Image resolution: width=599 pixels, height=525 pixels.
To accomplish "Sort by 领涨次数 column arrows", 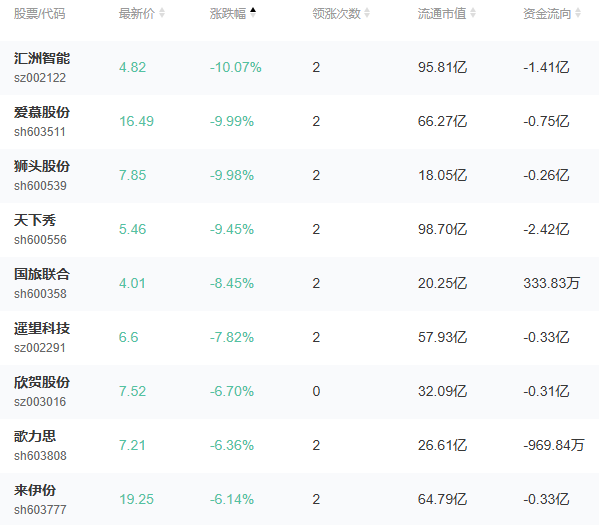I will point(367,13).
